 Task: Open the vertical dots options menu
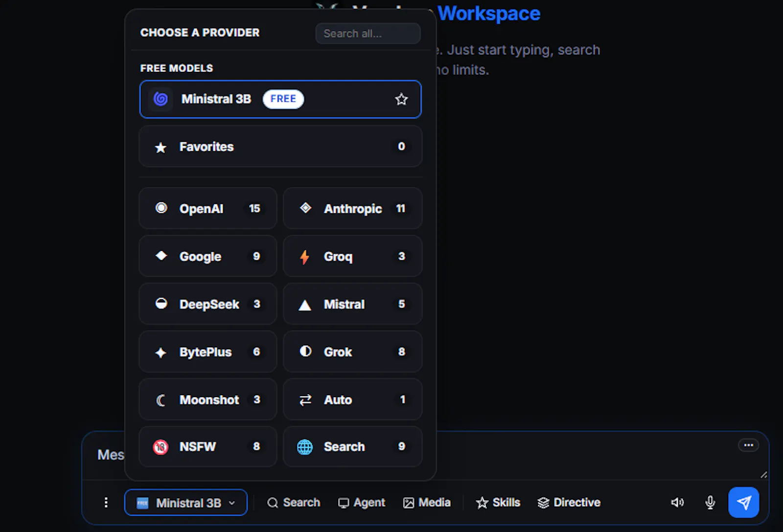click(106, 502)
